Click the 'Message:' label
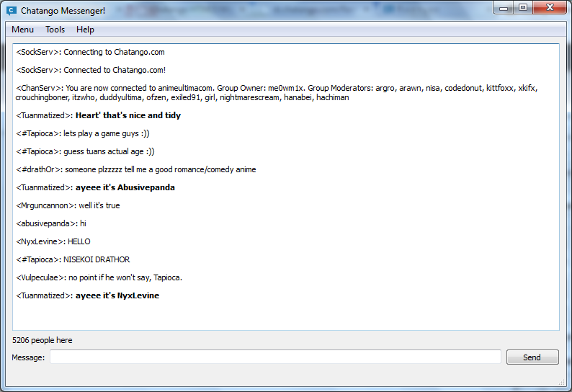 pyautogui.click(x=28, y=357)
